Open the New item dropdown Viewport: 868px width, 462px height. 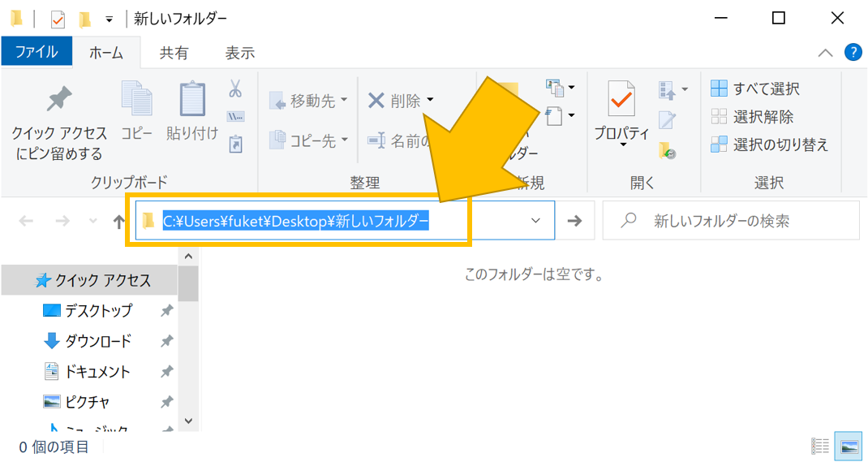pos(561,88)
